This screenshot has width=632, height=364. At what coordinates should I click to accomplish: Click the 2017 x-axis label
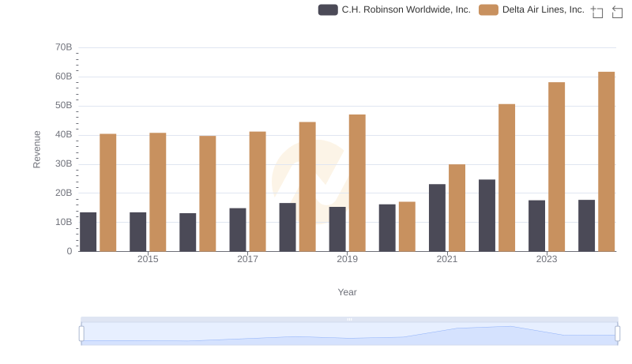[x=247, y=259]
